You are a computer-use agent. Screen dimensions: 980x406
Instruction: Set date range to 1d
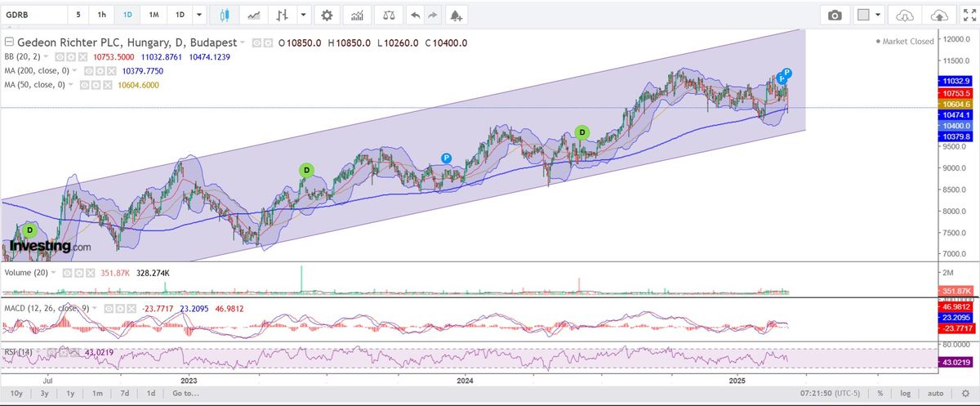[150, 393]
